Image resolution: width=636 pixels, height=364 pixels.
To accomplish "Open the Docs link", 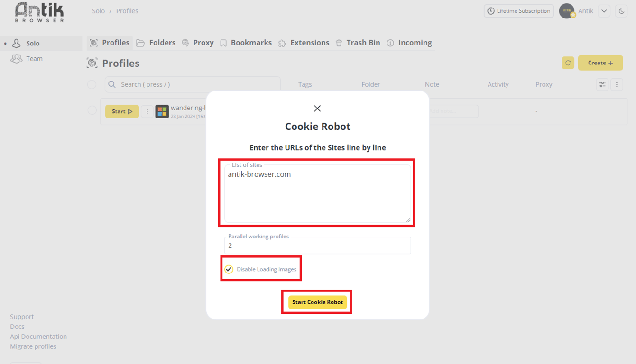I will click(x=17, y=327).
